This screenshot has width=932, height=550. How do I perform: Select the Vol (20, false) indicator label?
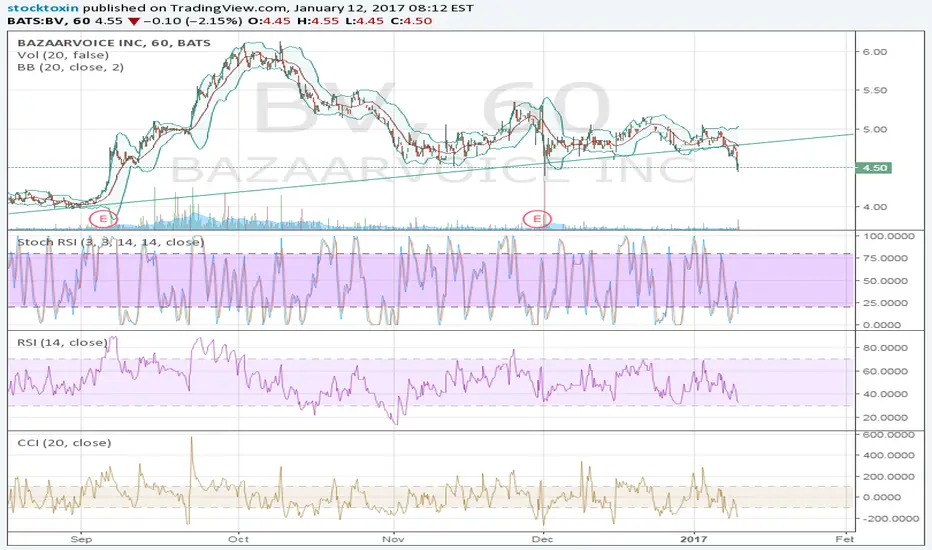(x=63, y=55)
